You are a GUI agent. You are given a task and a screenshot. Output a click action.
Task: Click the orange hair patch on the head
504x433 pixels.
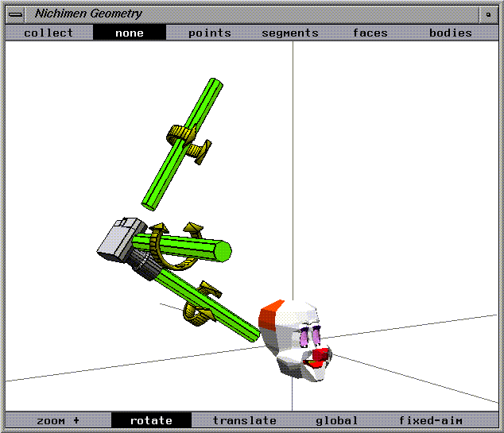[x=270, y=315]
